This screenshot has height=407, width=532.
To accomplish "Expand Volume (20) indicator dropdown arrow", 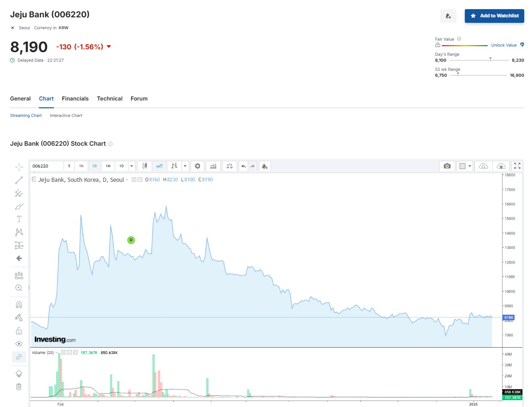I will tap(57, 353).
